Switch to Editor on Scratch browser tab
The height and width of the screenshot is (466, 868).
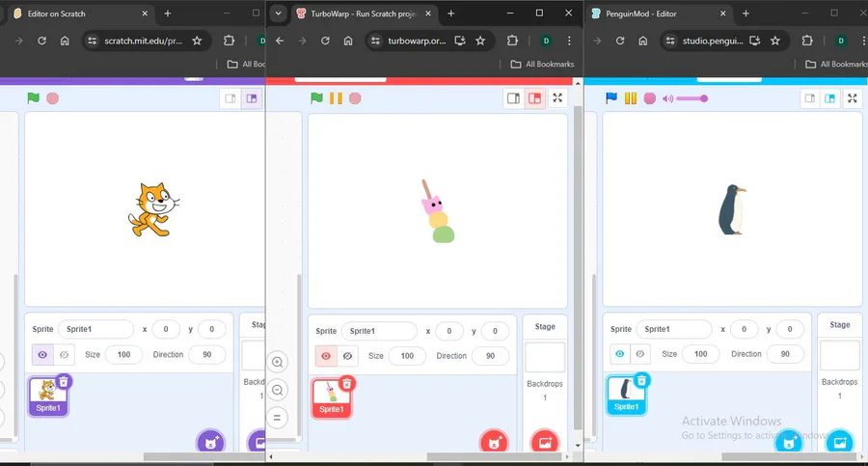[x=80, y=14]
